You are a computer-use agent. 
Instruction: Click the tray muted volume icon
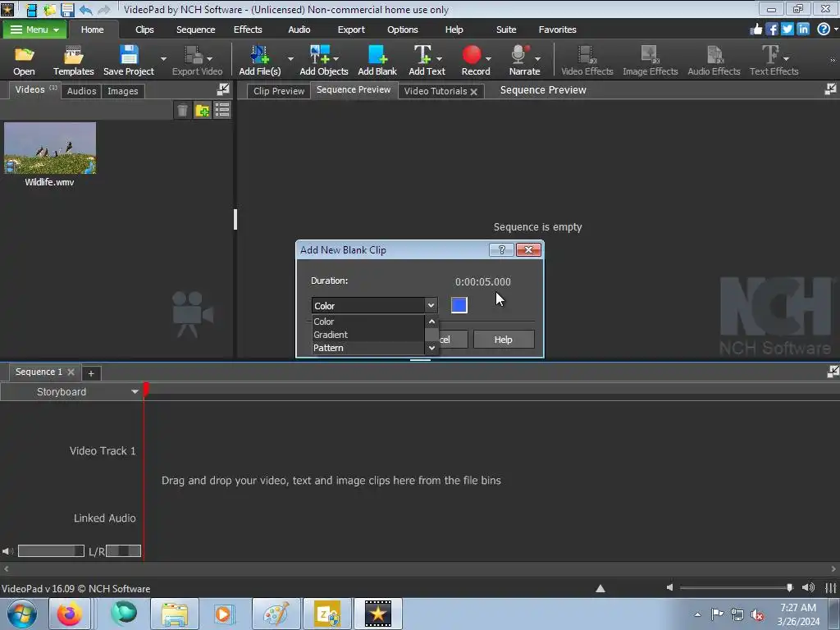click(x=757, y=614)
